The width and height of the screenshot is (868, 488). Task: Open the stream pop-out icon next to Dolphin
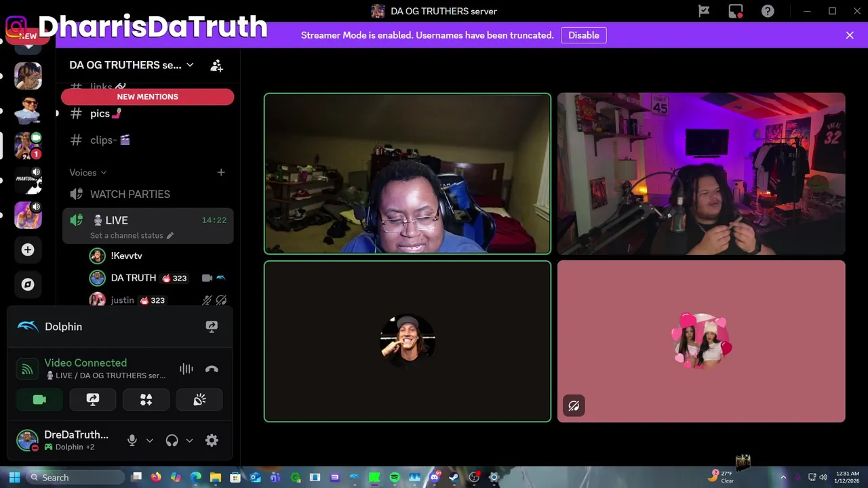212,327
